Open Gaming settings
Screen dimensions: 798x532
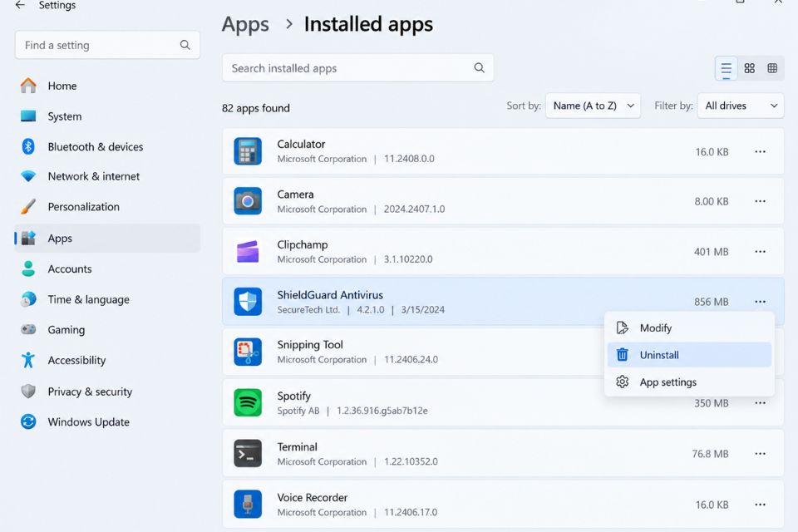[107, 329]
